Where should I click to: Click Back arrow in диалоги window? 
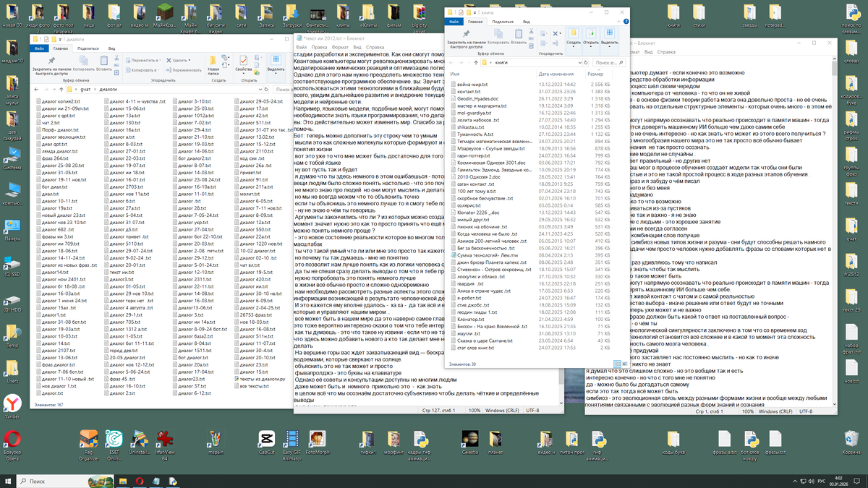(x=36, y=90)
